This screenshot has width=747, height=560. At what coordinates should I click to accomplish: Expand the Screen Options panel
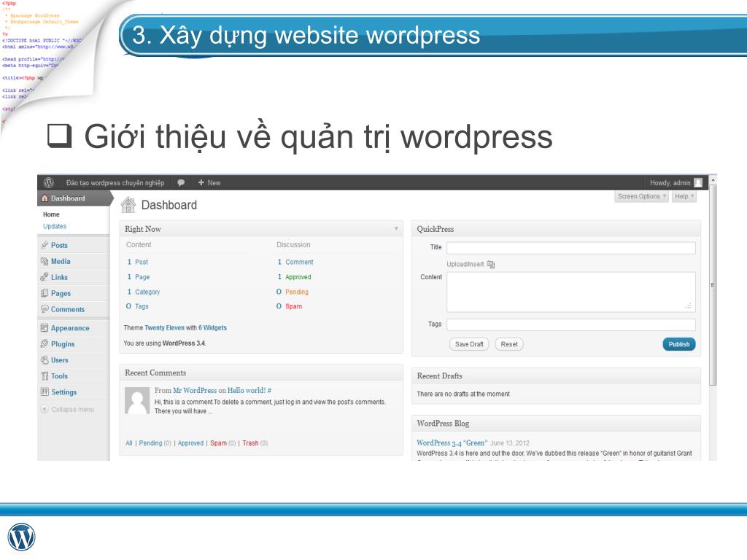[x=642, y=196]
